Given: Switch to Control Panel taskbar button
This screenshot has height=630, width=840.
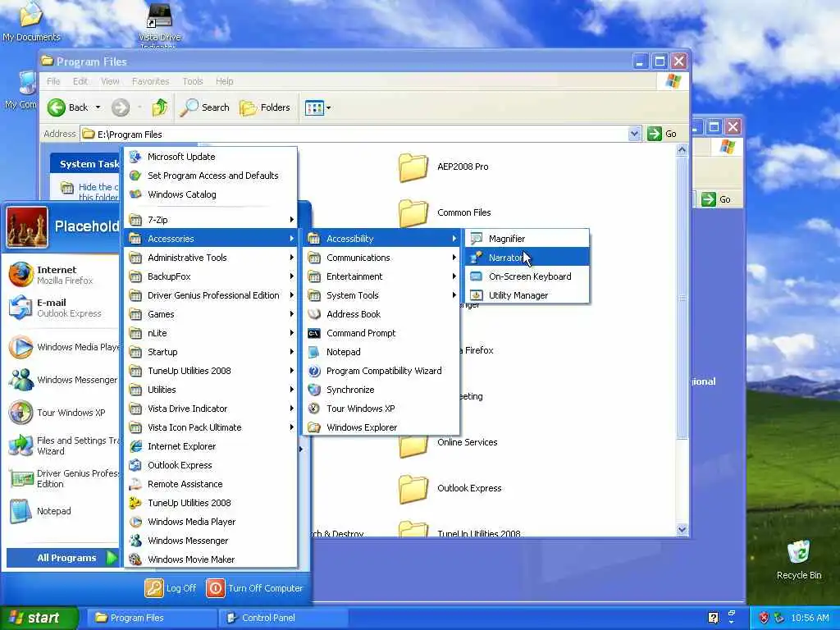Looking at the screenshot, I should [x=283, y=618].
